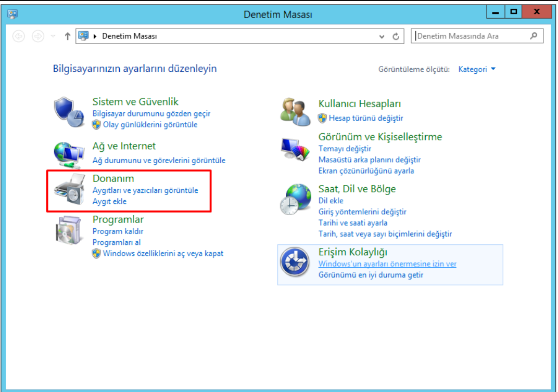Image resolution: width=558 pixels, height=392 pixels.
Task: Open Aygıtları ve yazıcıları görüntüle
Action: point(145,191)
